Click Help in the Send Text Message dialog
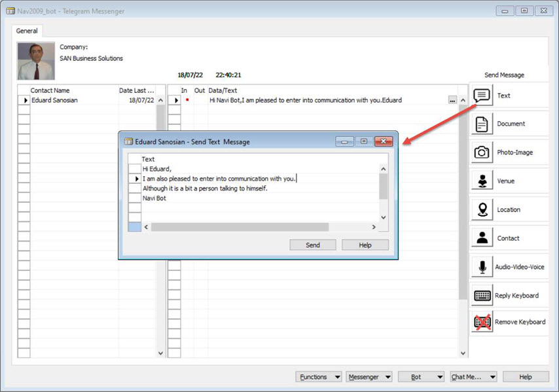 pos(365,245)
